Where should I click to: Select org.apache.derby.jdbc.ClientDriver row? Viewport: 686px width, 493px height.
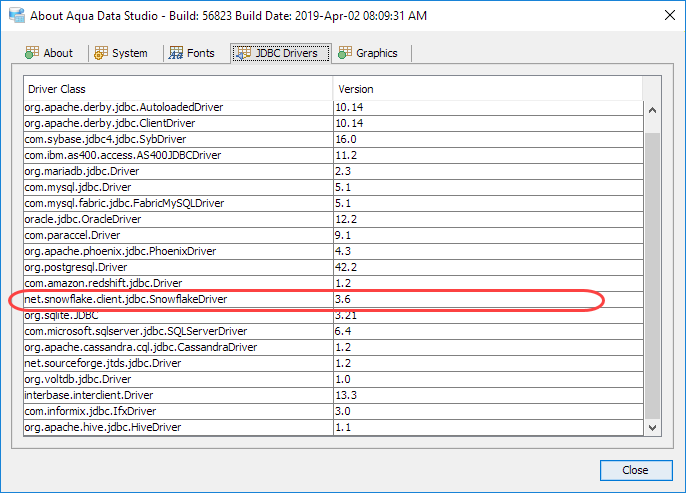(x=333, y=123)
